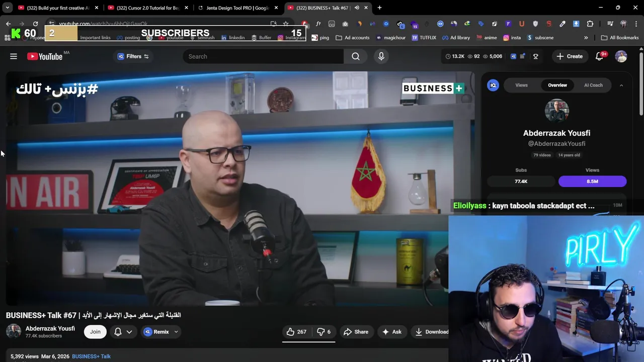Download the video
This screenshot has height=362, width=644.
431,332
